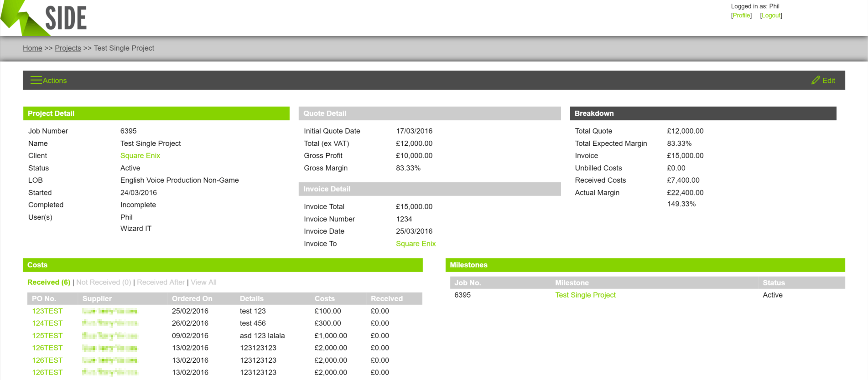Click the SIDE logo in the header
The height and width of the screenshot is (380, 868).
tap(44, 18)
